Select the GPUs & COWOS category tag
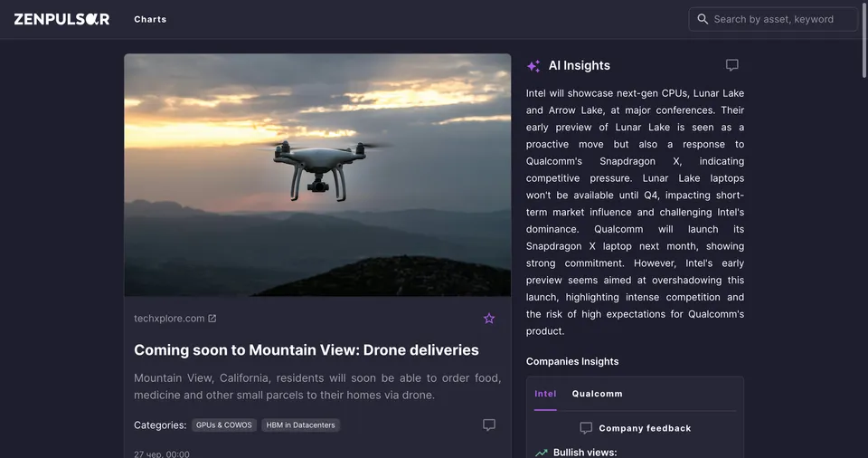868x458 pixels. (223, 425)
